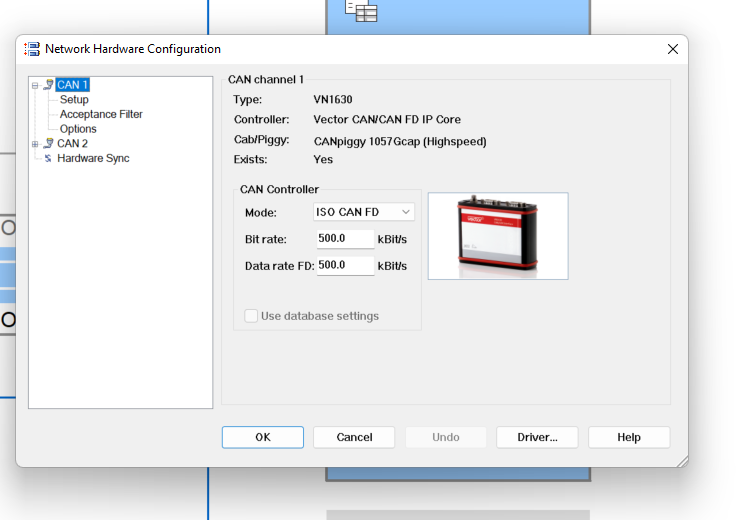Image resolution: width=756 pixels, height=520 pixels.
Task: Click the Help button
Action: point(629,437)
